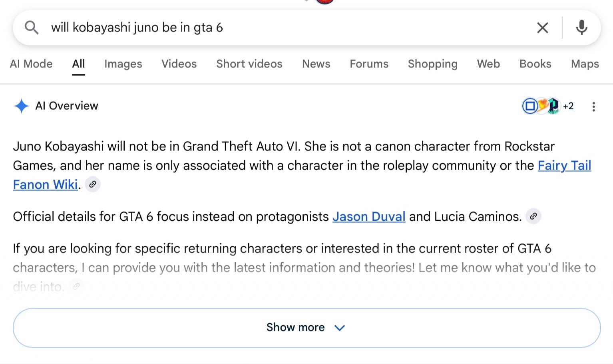
Task: Switch to the News tab
Action: pyautogui.click(x=316, y=64)
